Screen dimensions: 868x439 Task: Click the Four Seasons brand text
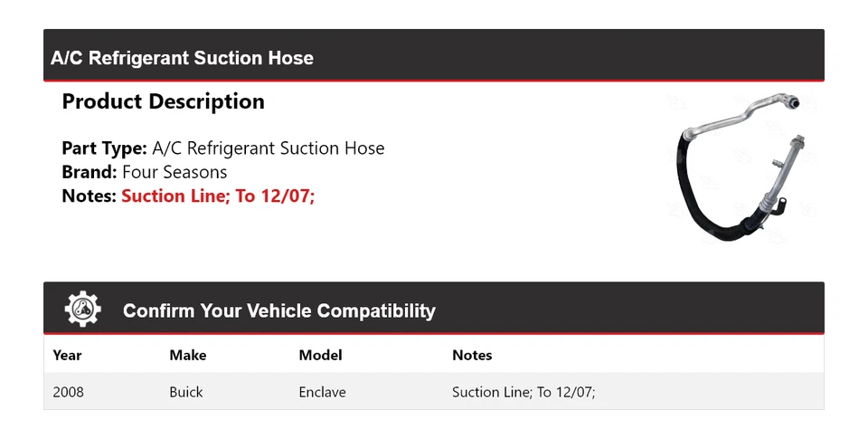pyautogui.click(x=175, y=172)
